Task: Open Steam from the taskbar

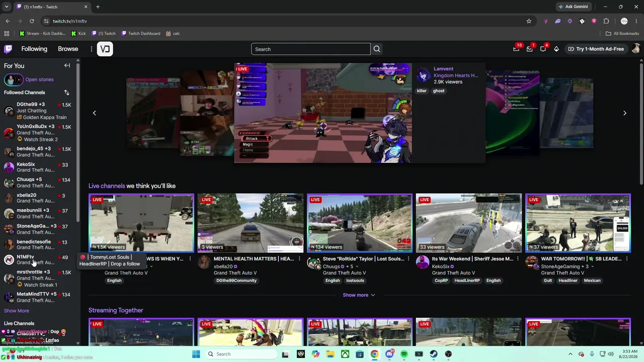Action: (434, 354)
